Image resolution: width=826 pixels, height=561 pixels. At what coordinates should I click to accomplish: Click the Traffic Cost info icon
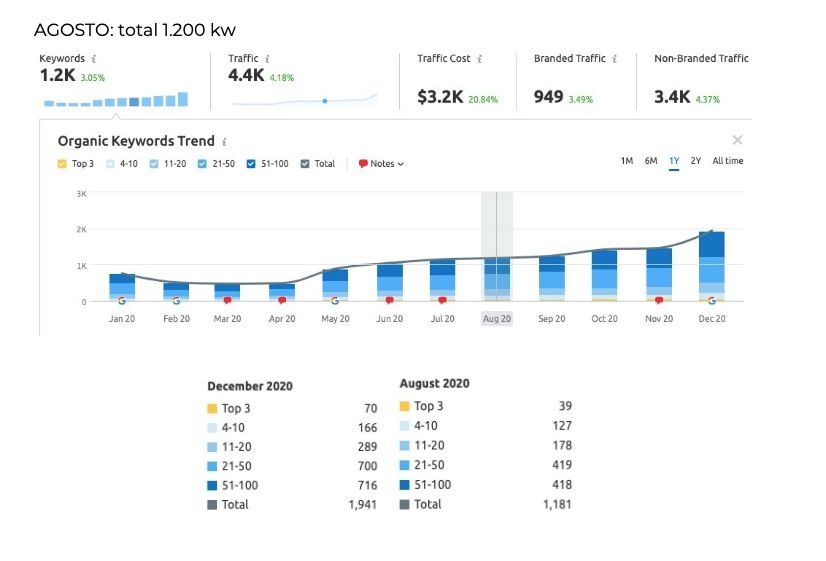pyautogui.click(x=479, y=59)
